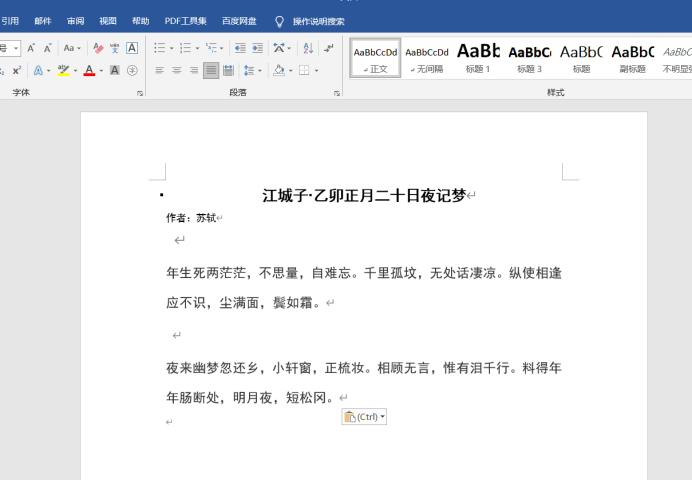The width and height of the screenshot is (692, 480).
Task: Open the Numbering dropdown arrow
Action: pyautogui.click(x=197, y=48)
